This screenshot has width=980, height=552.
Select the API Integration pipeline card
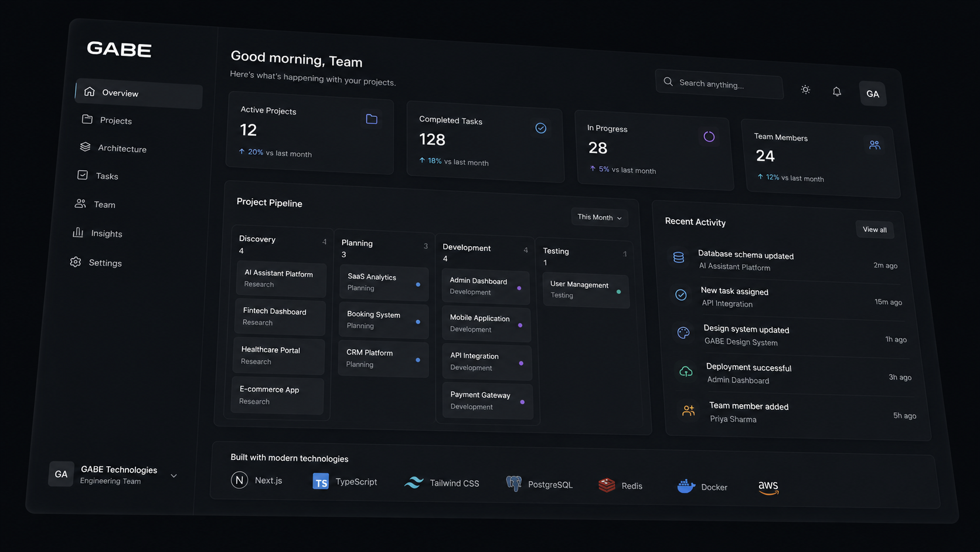coord(486,362)
